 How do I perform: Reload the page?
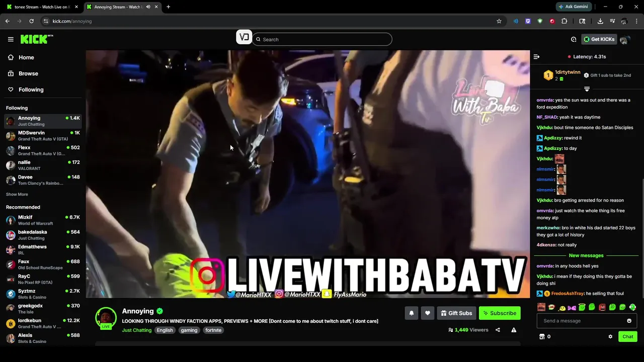click(31, 21)
